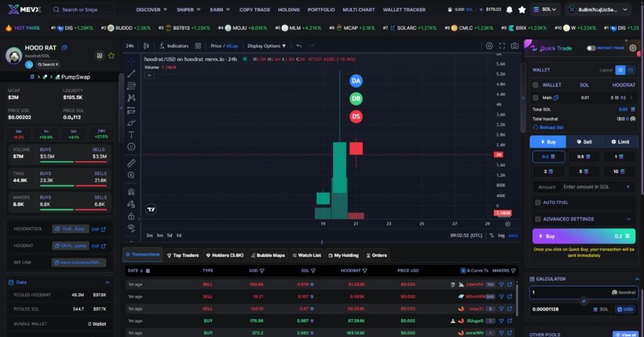Expand Advanced Settings chevron

point(629,219)
